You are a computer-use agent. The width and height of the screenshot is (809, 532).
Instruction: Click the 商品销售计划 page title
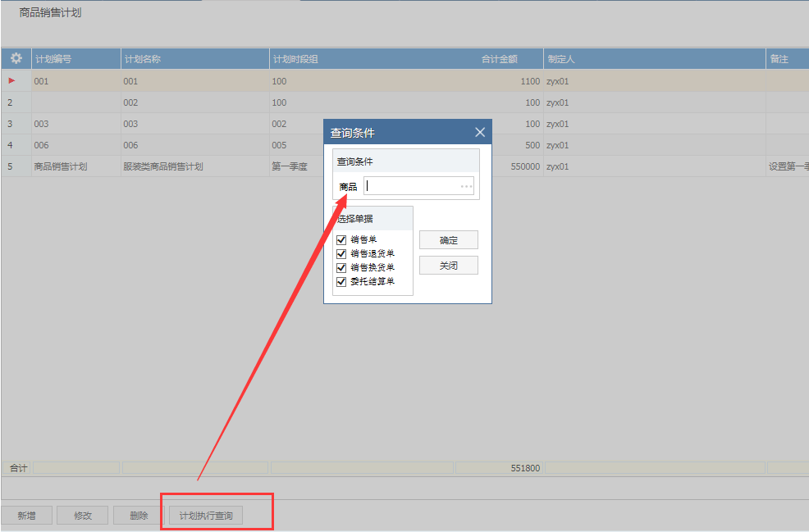(50, 12)
